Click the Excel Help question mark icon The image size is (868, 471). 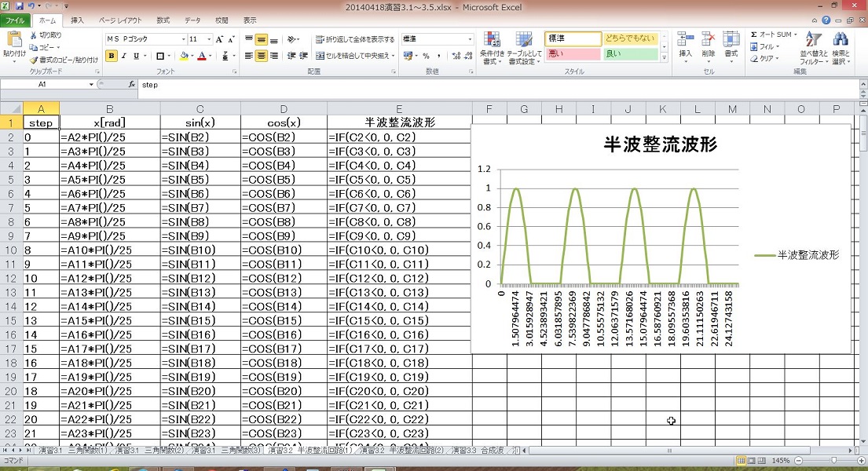[826, 20]
